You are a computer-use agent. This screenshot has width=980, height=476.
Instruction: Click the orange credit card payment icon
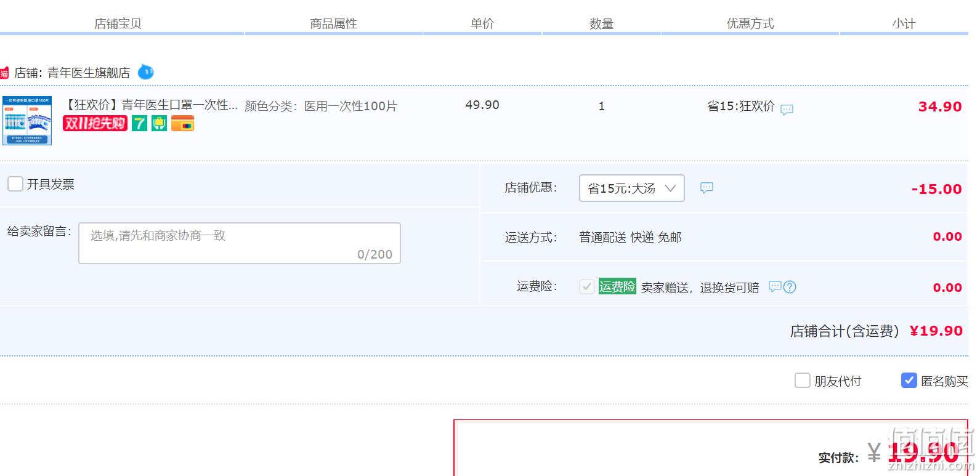(182, 123)
